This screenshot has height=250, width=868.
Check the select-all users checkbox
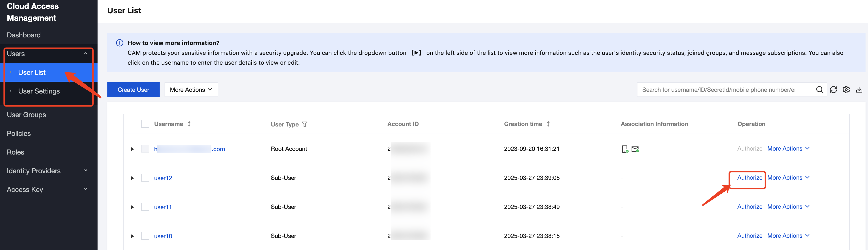[145, 124]
